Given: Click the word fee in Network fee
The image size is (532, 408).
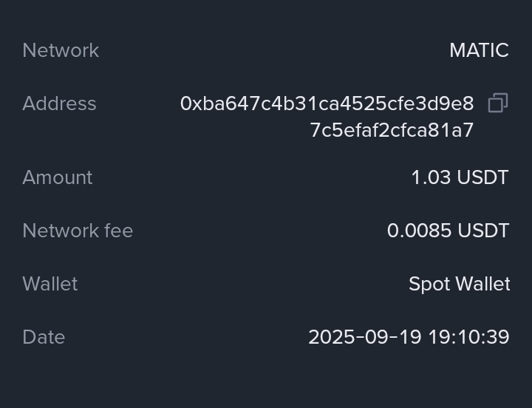Looking at the screenshot, I should 118,231.
